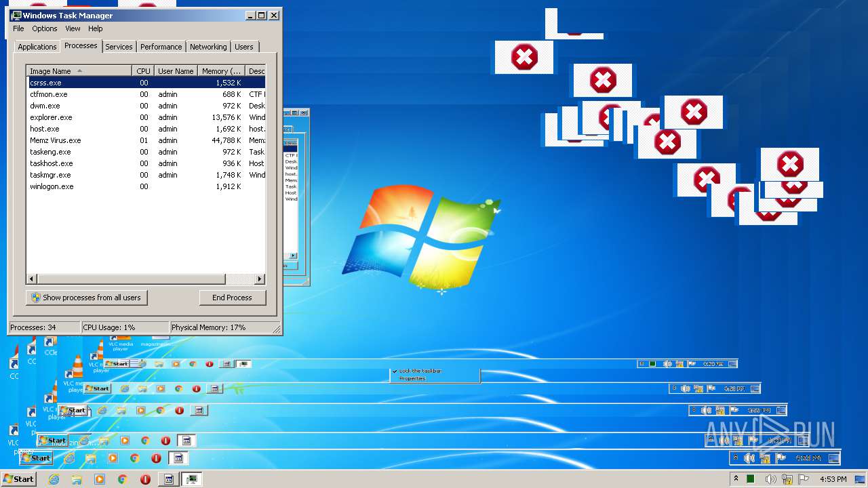Select the csrss.exe process row
868x488 pixels.
pyautogui.click(x=146, y=83)
